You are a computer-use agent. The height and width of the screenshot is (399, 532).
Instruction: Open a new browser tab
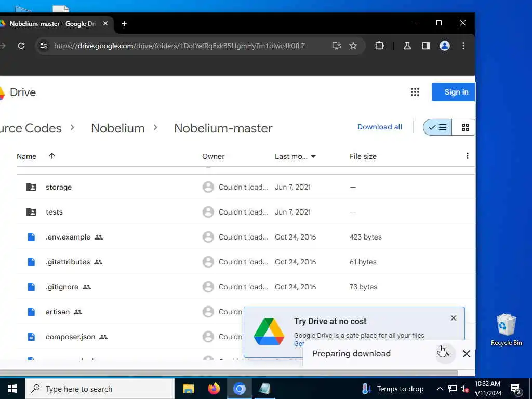click(124, 23)
